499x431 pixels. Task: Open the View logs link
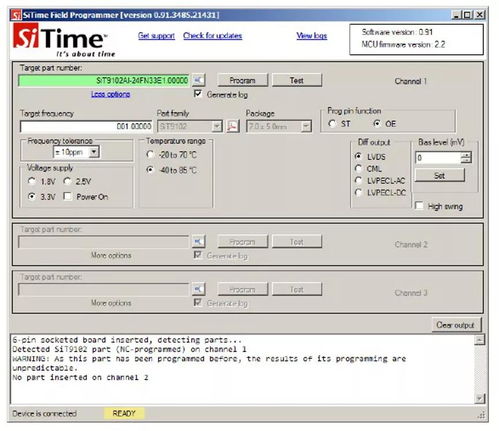tap(312, 36)
